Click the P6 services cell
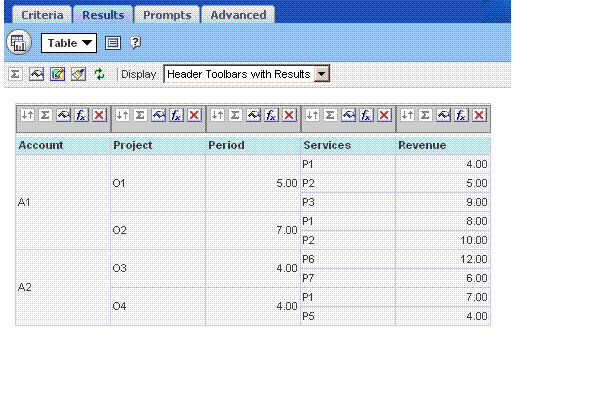The image size is (600, 400). pyautogui.click(x=348, y=259)
